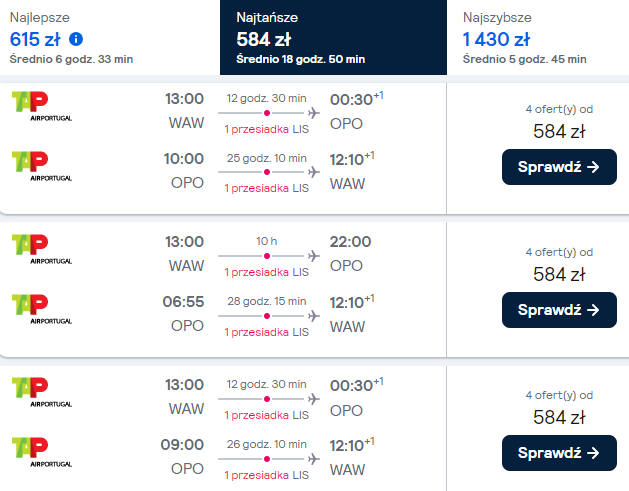The width and height of the screenshot is (629, 491).
Task: Click TAP logo of the 10 h outbound flight
Action: [x=40, y=250]
